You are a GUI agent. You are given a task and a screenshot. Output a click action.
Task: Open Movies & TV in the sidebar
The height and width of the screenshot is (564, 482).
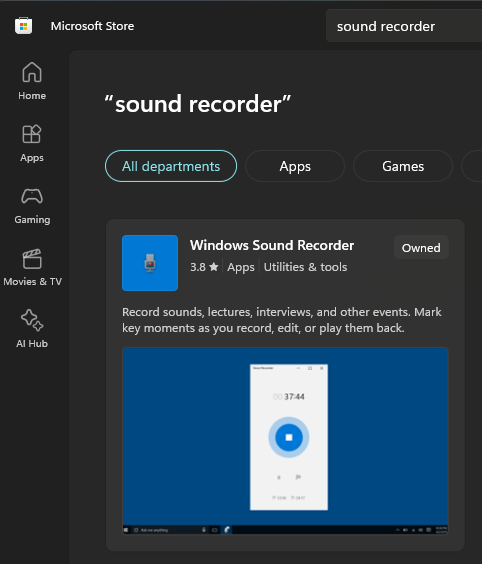click(32, 267)
